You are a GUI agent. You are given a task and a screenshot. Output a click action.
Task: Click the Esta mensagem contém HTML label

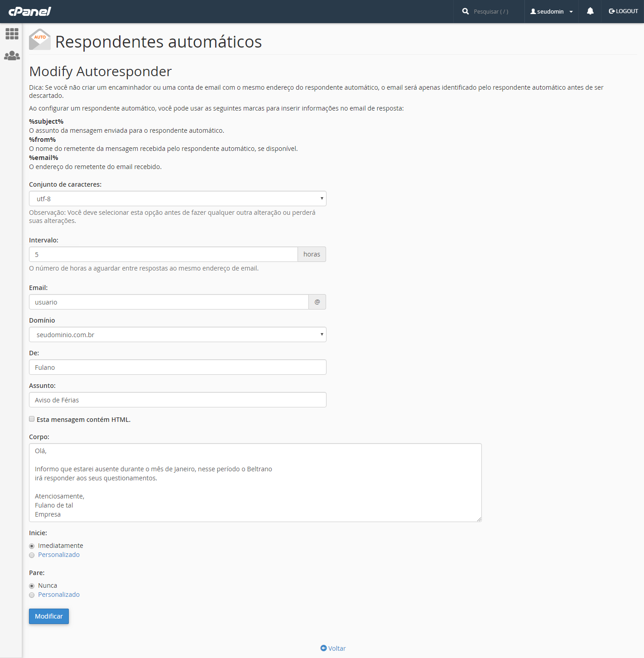point(84,420)
